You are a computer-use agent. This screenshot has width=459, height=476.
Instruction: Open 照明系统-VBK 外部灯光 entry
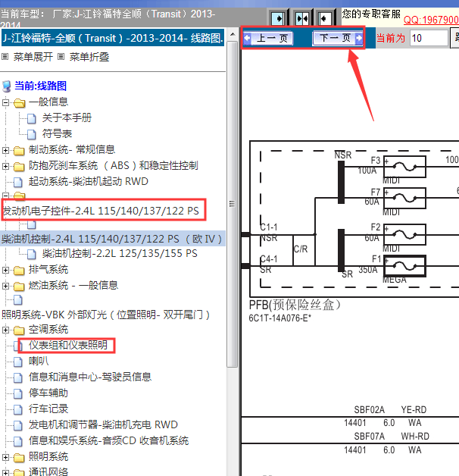tap(105, 315)
